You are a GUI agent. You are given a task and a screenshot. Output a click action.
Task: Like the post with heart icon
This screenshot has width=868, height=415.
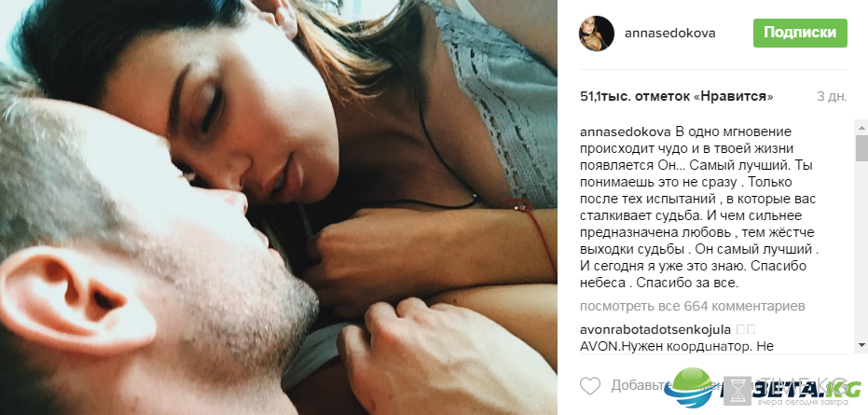pyautogui.click(x=590, y=385)
